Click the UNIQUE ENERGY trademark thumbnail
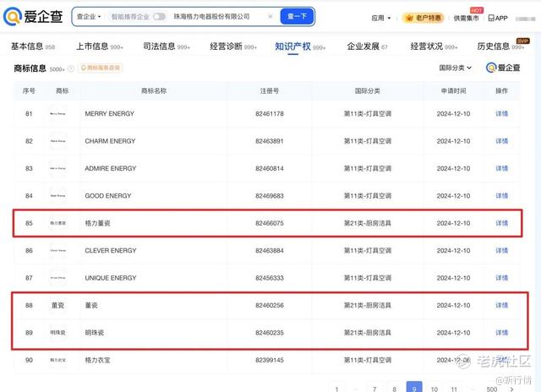Image resolution: width=541 pixels, height=392 pixels. 57,278
